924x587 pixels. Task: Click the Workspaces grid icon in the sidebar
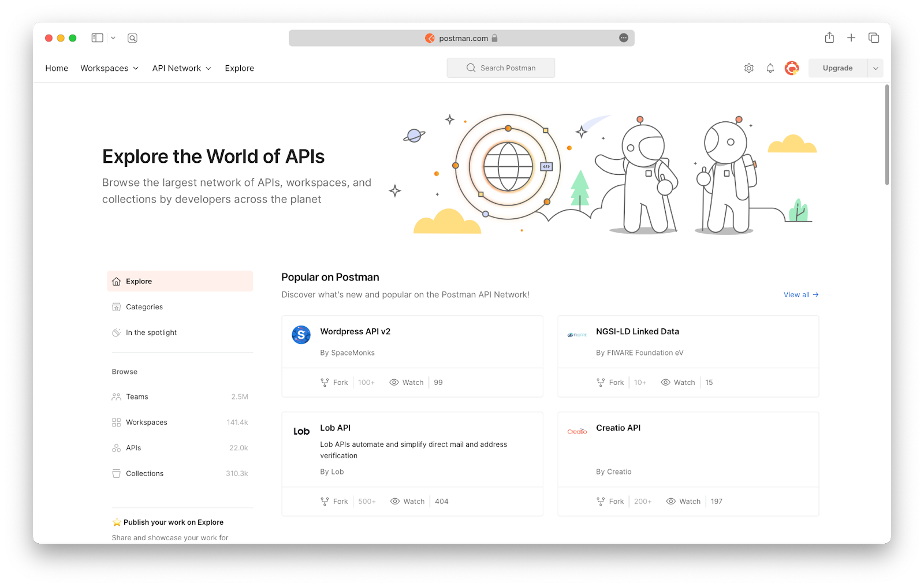[116, 423]
